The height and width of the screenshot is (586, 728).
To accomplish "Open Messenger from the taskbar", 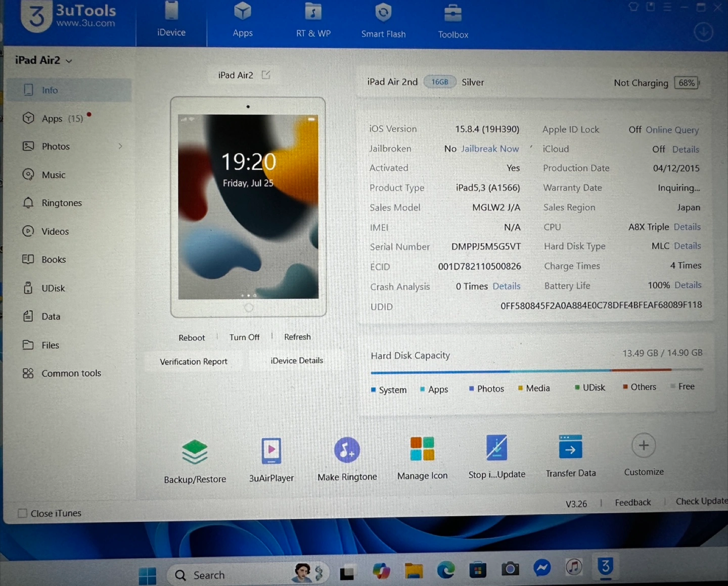I will click(542, 568).
